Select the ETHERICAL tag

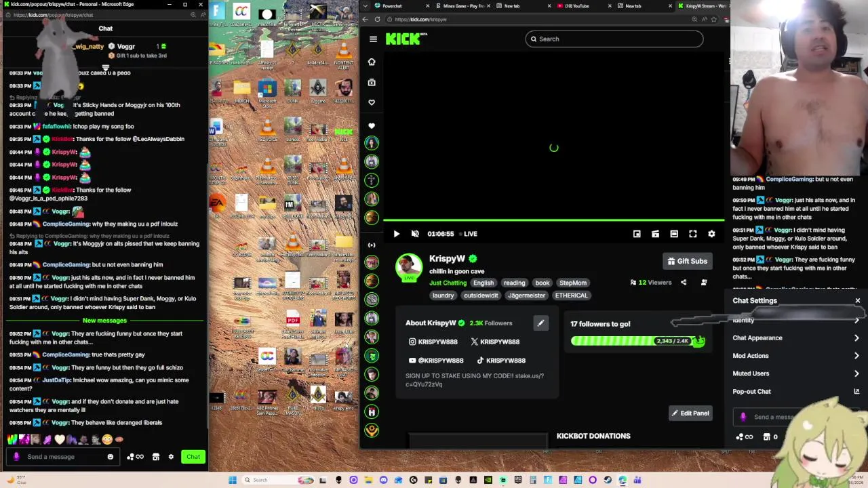tap(572, 296)
